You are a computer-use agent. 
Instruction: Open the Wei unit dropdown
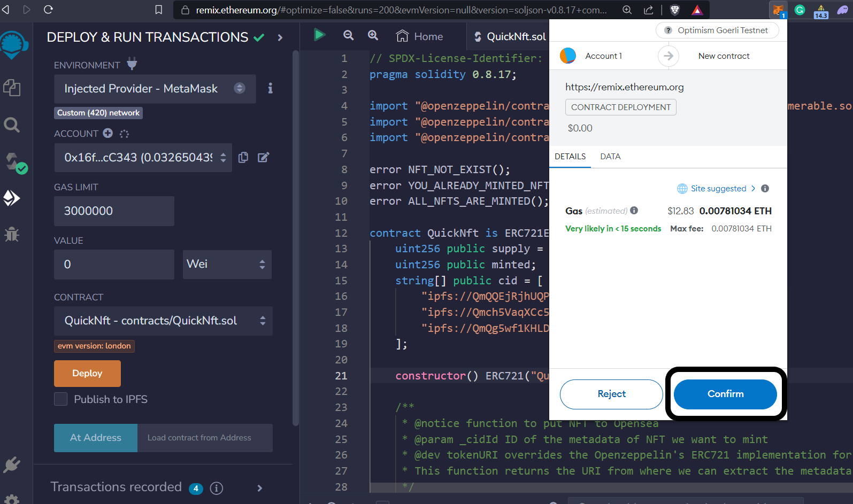227,265
